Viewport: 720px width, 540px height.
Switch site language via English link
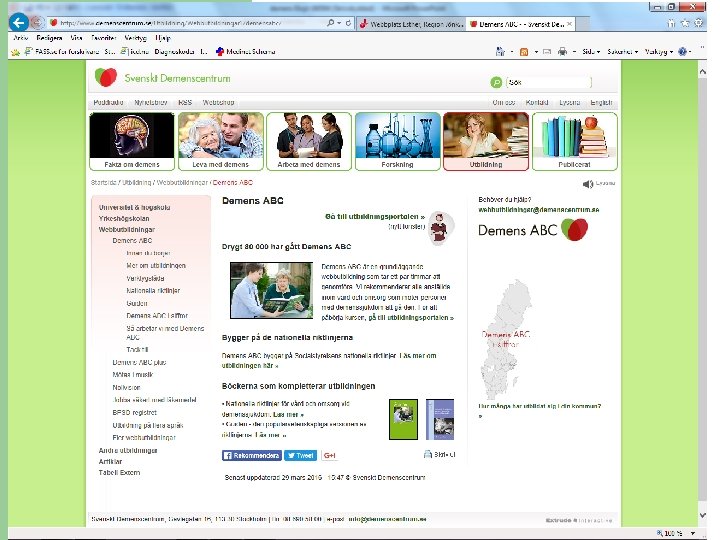[601, 102]
